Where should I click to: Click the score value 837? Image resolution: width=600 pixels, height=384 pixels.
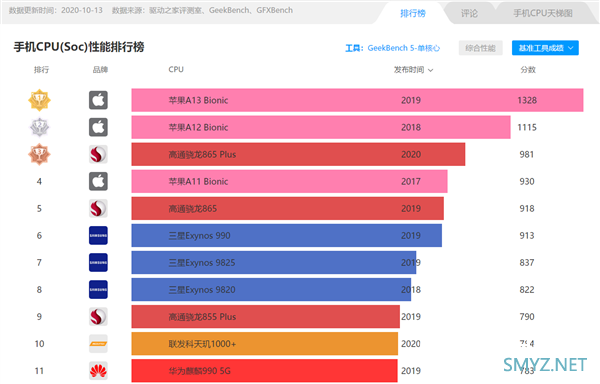click(x=527, y=262)
